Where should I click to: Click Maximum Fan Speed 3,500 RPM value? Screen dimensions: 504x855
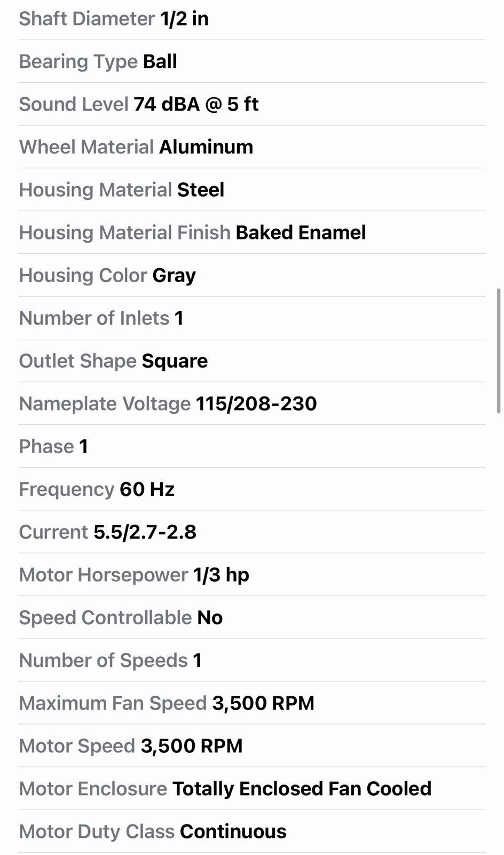click(263, 703)
